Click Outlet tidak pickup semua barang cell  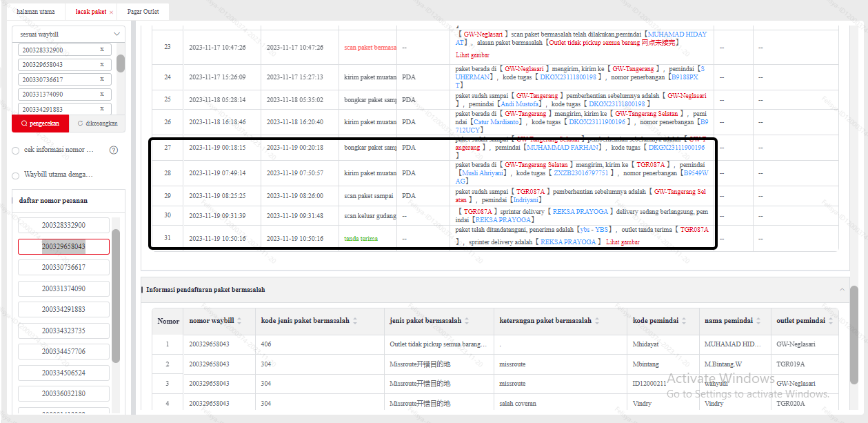pos(438,344)
